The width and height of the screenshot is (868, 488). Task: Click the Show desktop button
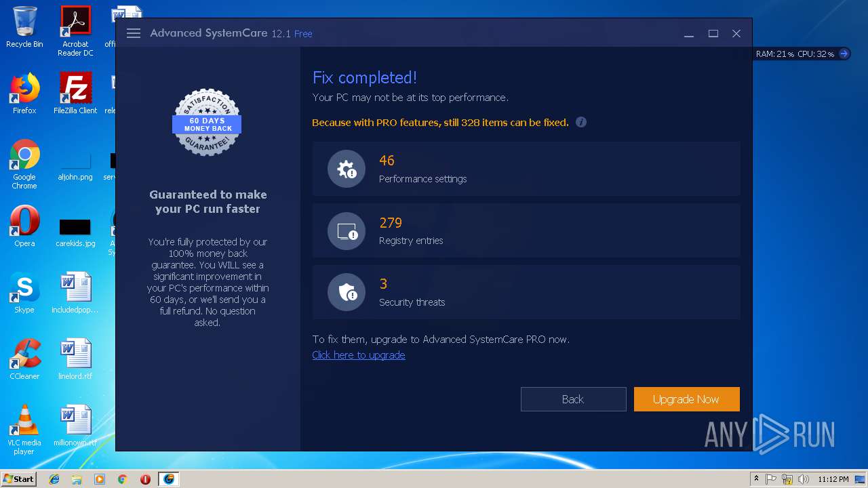point(861,479)
